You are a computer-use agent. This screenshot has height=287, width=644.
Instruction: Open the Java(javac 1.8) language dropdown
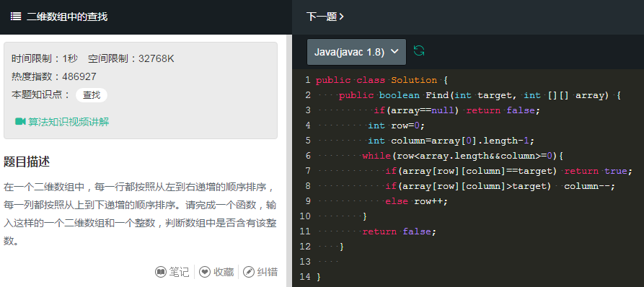click(356, 52)
